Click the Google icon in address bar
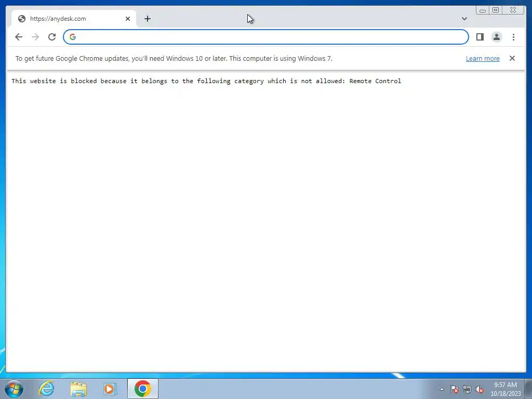This screenshot has width=532, height=399. pyautogui.click(x=73, y=37)
